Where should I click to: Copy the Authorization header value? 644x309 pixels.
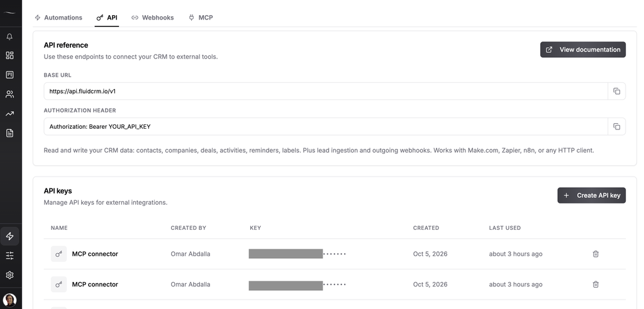pos(616,126)
